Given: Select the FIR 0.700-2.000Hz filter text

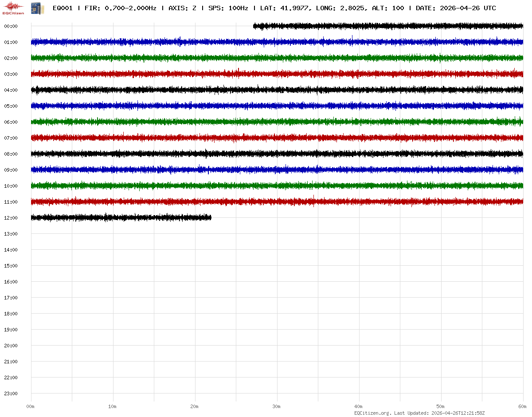Looking at the screenshot, I should pyautogui.click(x=120, y=8).
